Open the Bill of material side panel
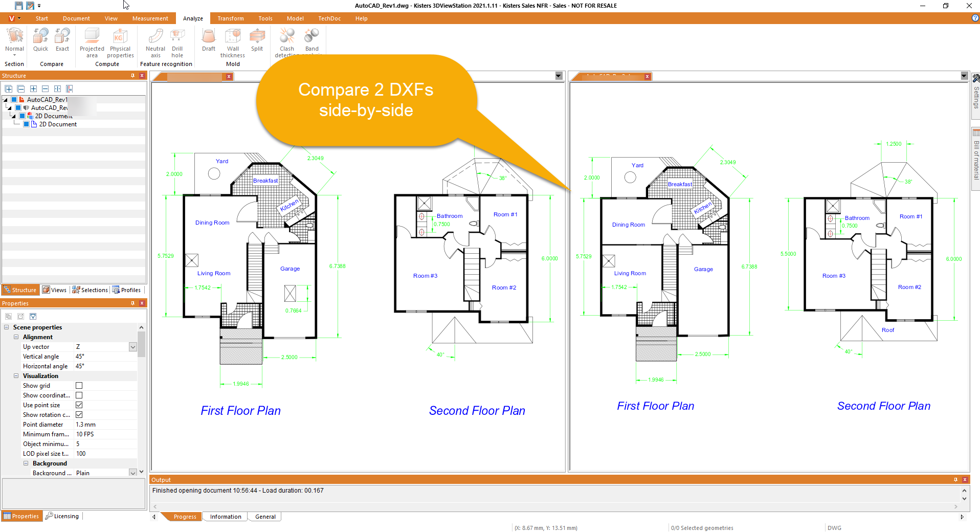The height and width of the screenshot is (532, 980). pos(976,159)
